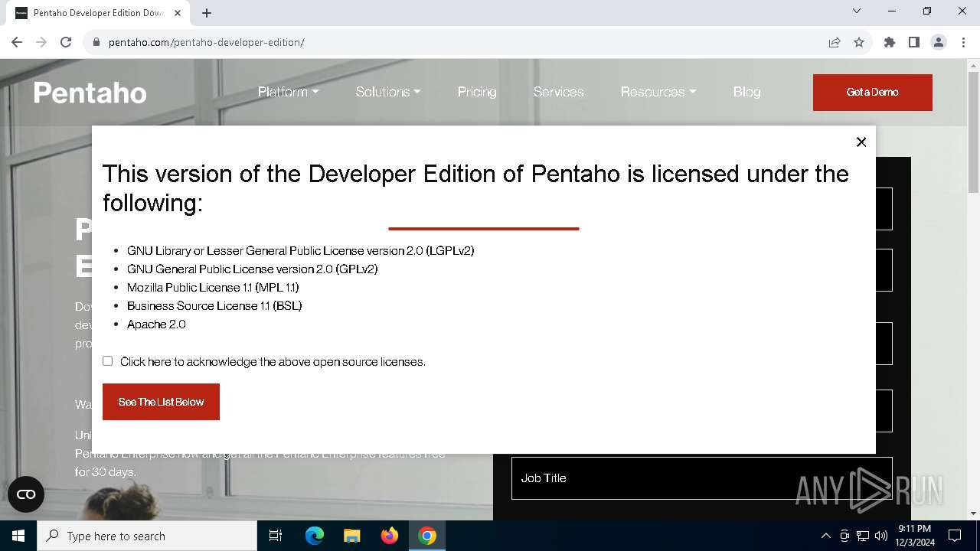
Task: Open the notification center icon
Action: (955, 536)
